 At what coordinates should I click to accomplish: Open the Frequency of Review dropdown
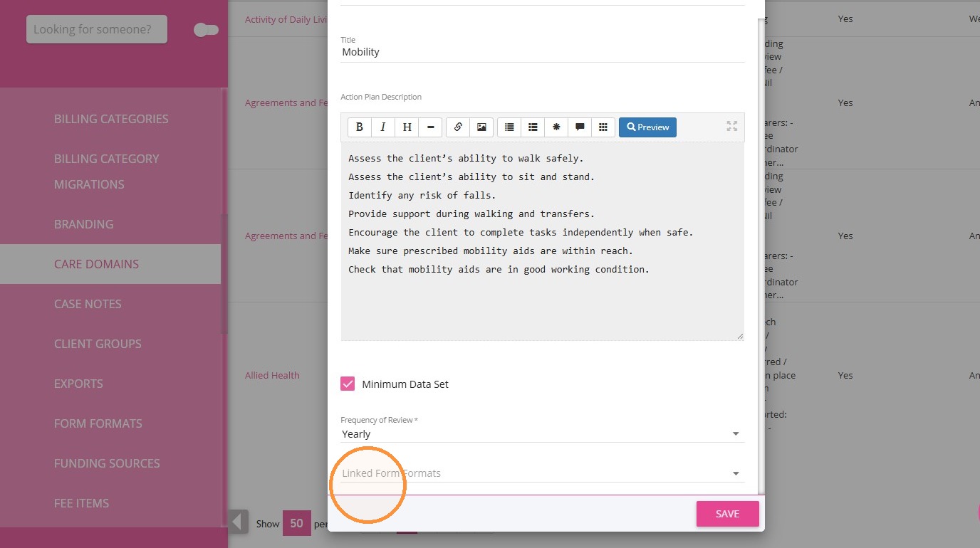click(x=542, y=433)
